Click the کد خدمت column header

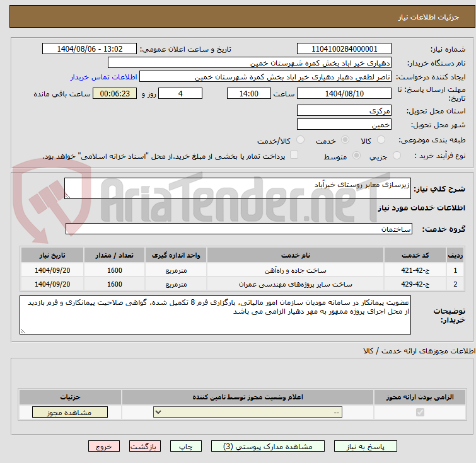[415, 255]
